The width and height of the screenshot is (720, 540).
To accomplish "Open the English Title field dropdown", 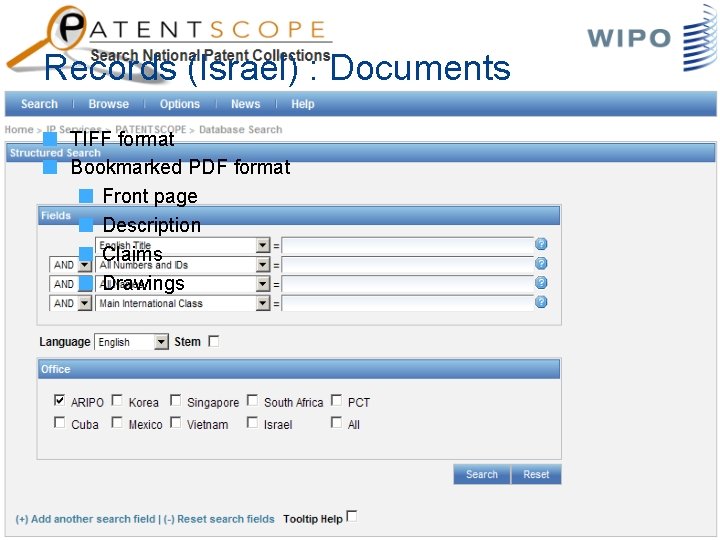I will click(x=263, y=246).
